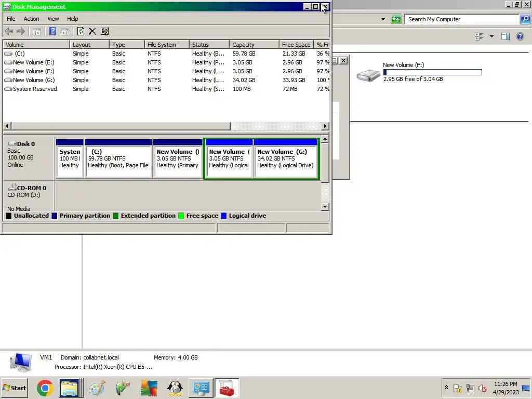Sort by the Type column header
The height and width of the screenshot is (399, 532).
tap(127, 45)
